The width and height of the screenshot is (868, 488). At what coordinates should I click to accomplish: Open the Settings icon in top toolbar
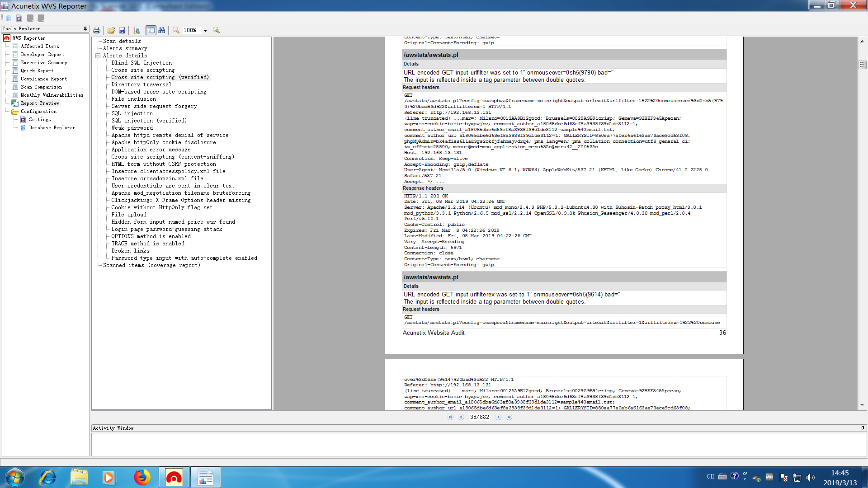19,18
